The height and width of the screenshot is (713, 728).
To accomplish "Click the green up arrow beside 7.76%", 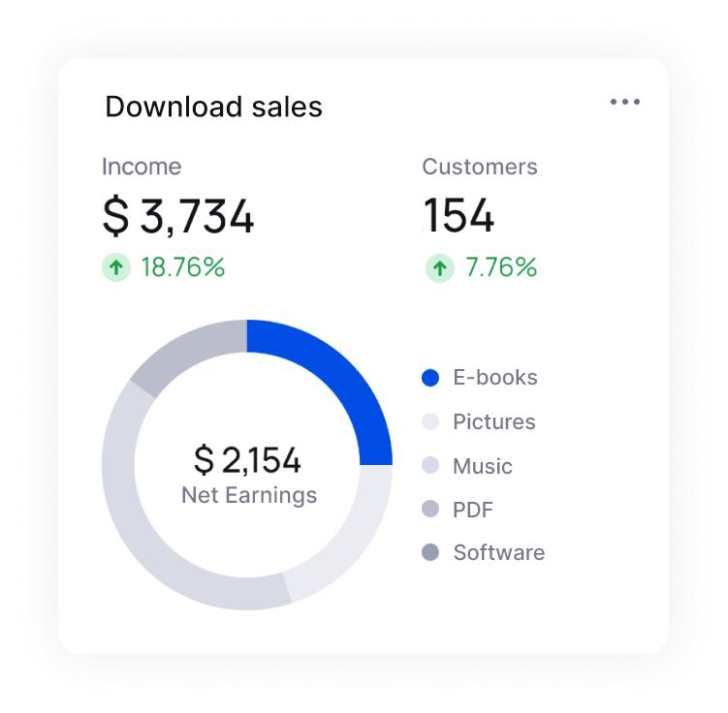I will (x=440, y=267).
